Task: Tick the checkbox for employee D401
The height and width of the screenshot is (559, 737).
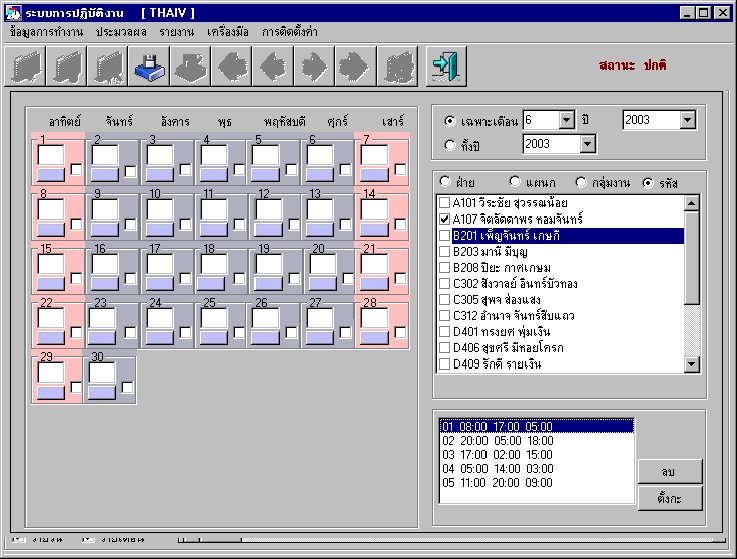Action: pyautogui.click(x=444, y=331)
